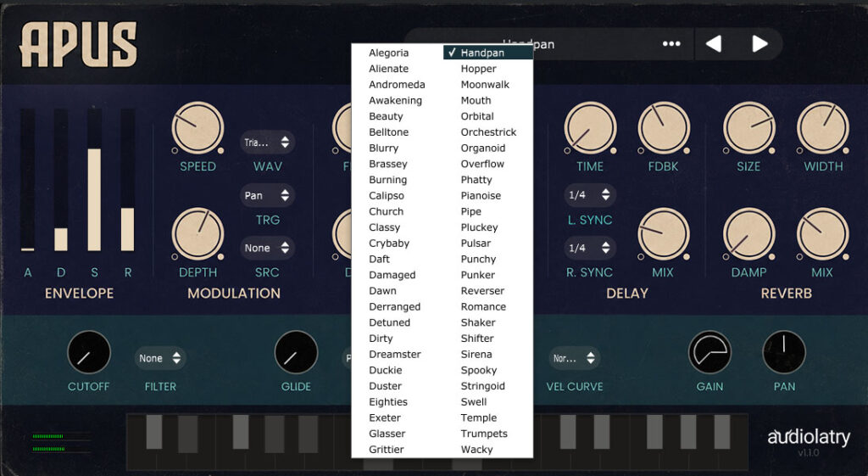The height and width of the screenshot is (476, 868).
Task: Select the Stringoid preset
Action: [x=482, y=386]
